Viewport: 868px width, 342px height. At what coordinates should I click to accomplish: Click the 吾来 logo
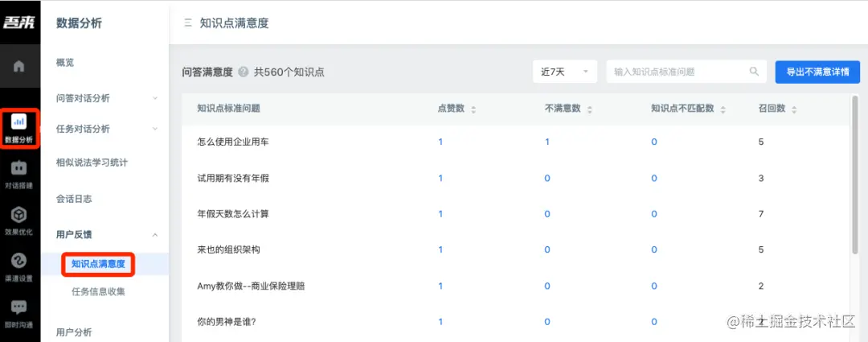(x=19, y=23)
